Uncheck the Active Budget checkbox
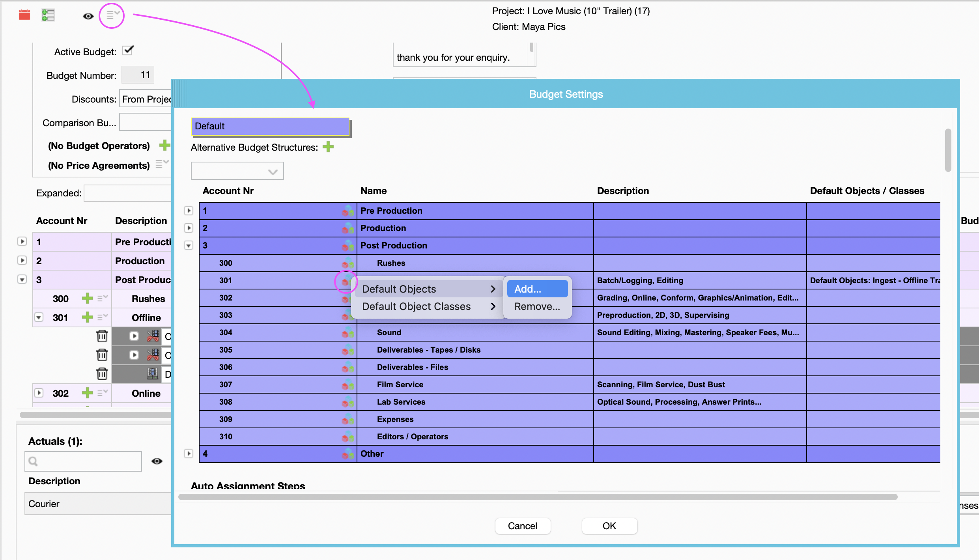 [x=128, y=50]
